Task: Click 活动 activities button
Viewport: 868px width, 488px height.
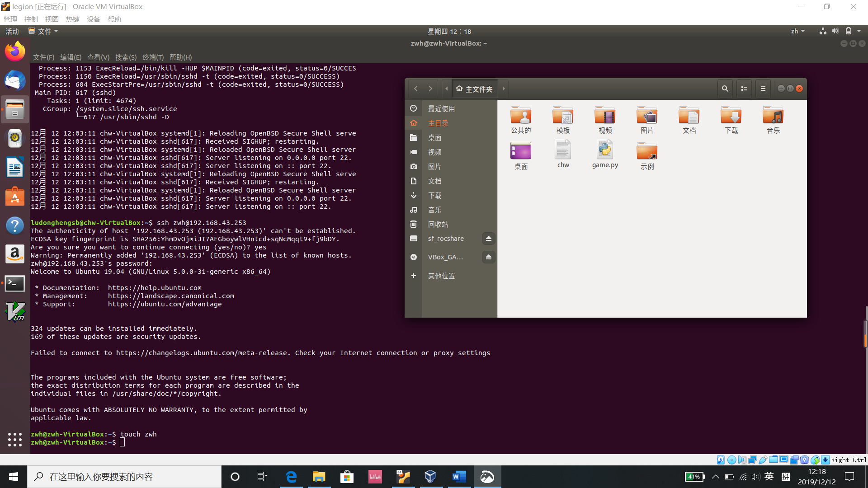Action: pyautogui.click(x=12, y=31)
